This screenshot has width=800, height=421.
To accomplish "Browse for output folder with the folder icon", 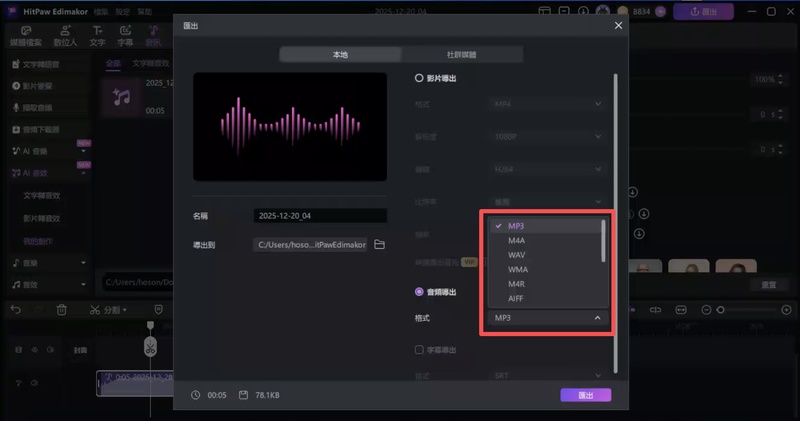I will 379,244.
